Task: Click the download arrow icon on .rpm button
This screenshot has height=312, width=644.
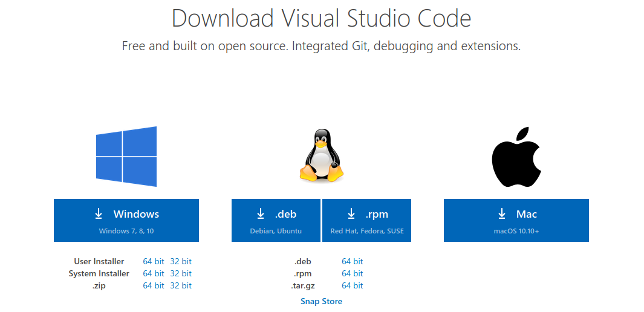Action: click(351, 213)
